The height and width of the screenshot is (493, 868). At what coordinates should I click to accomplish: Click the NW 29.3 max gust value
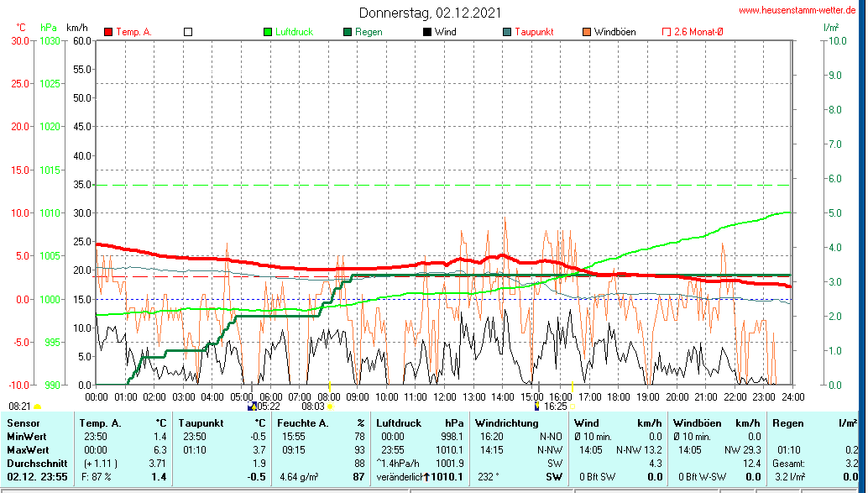coord(743,450)
